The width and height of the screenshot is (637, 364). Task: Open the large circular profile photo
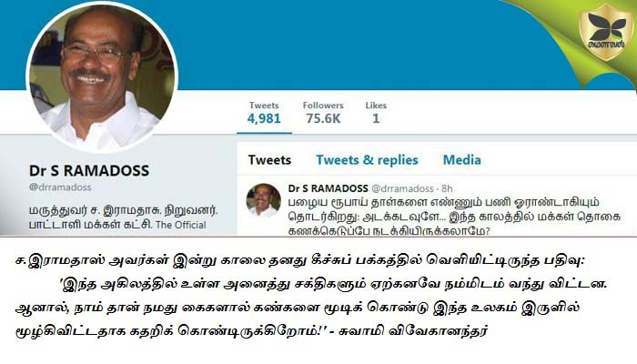[102, 76]
